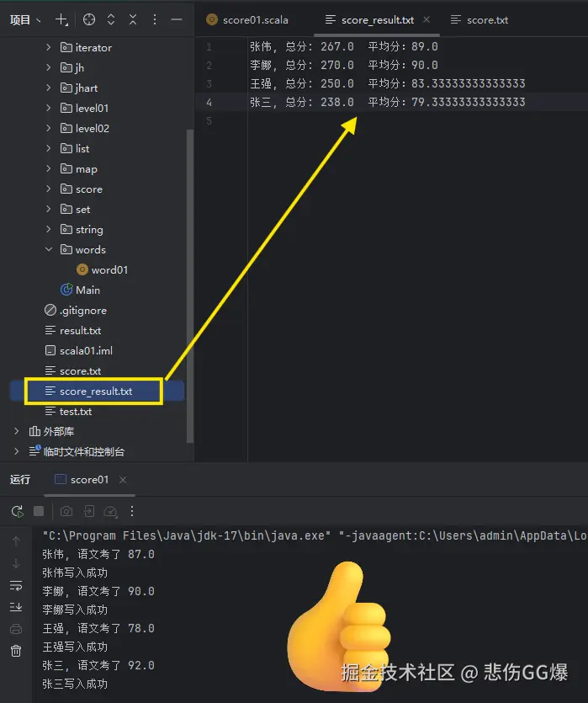Open project panel options three-dot menu
The height and width of the screenshot is (703, 588).
(155, 19)
